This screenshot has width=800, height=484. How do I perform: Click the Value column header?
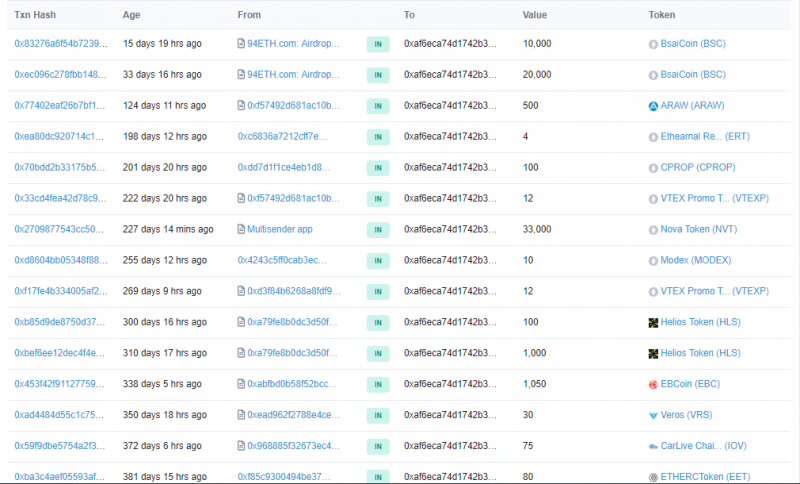(535, 15)
